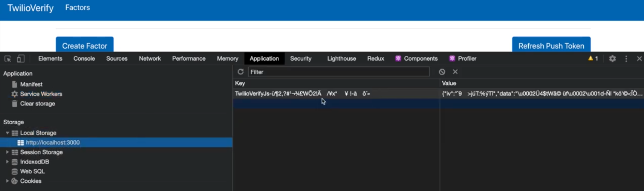Open DevTools more options menu
Viewport: 644px width, 191px height.
pos(626,59)
